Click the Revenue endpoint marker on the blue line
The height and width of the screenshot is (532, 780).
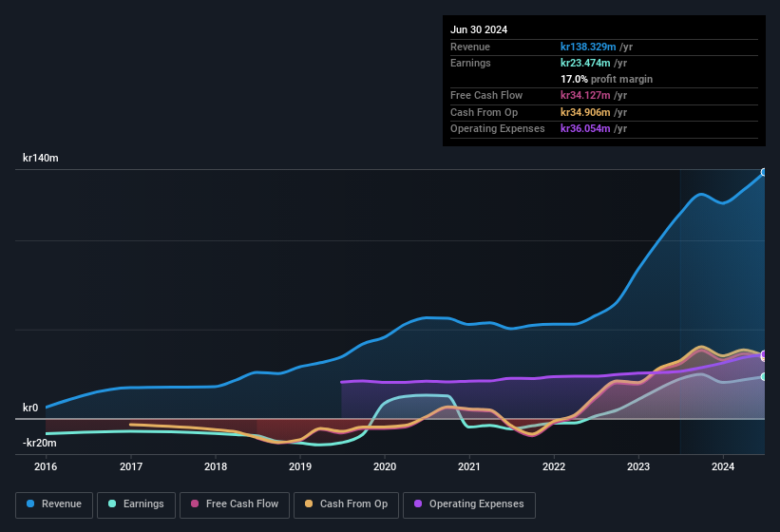pyautogui.click(x=764, y=172)
